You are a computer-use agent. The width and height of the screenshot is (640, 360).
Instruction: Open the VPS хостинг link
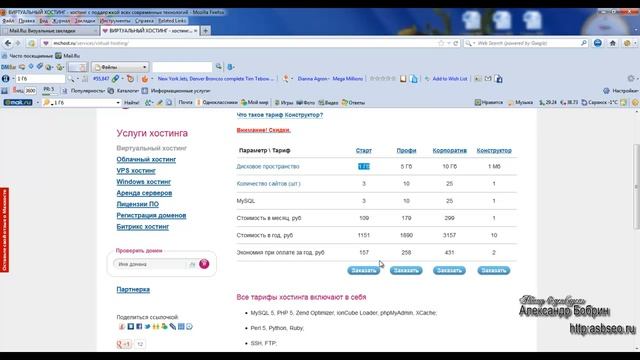click(x=136, y=171)
